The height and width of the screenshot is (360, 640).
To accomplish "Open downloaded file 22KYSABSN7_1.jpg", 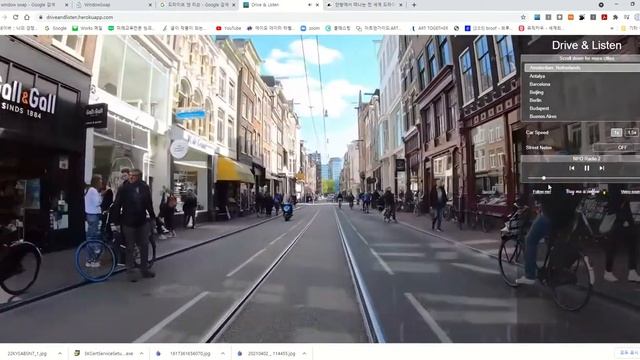I will click(27, 353).
